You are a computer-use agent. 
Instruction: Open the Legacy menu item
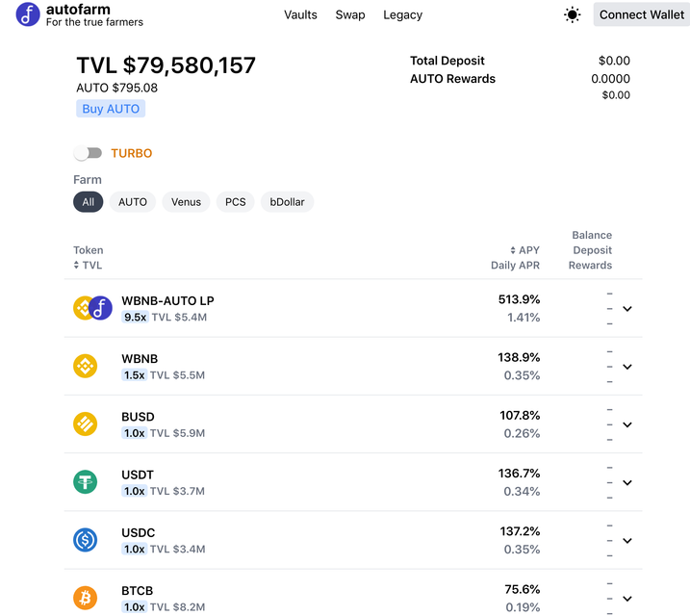pos(402,15)
